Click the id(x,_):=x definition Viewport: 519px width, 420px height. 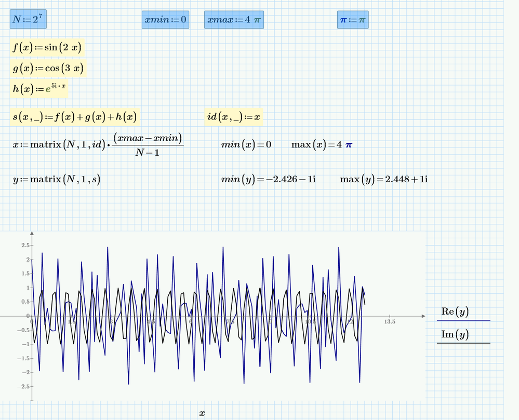pos(234,118)
